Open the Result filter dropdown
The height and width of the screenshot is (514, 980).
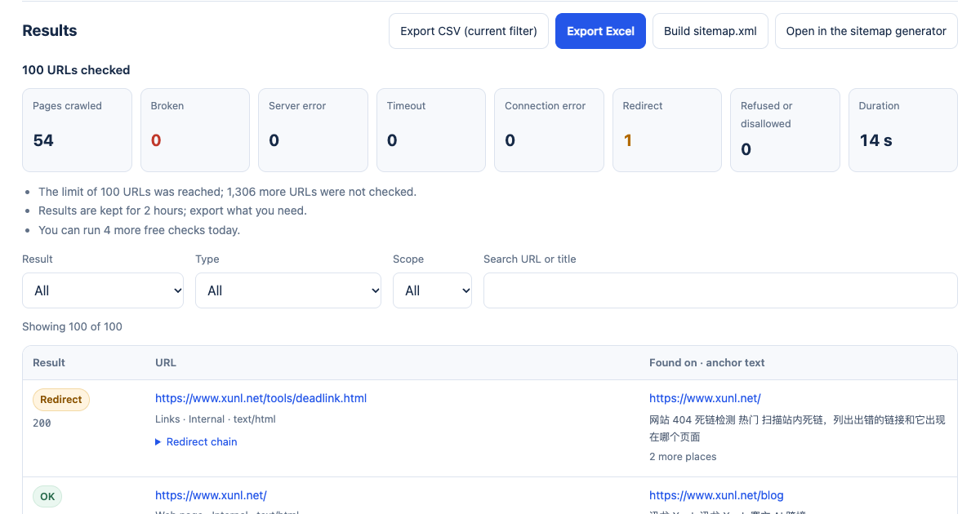tap(103, 290)
